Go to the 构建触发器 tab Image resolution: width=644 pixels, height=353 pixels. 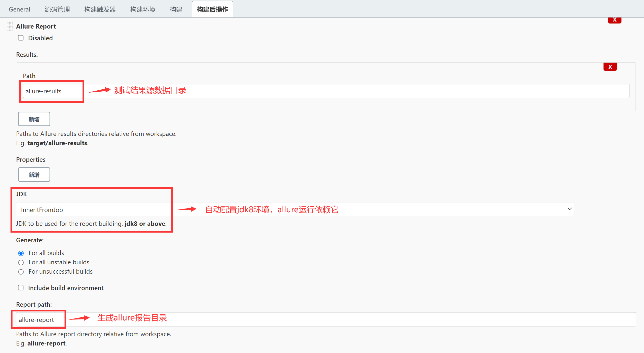click(x=100, y=10)
